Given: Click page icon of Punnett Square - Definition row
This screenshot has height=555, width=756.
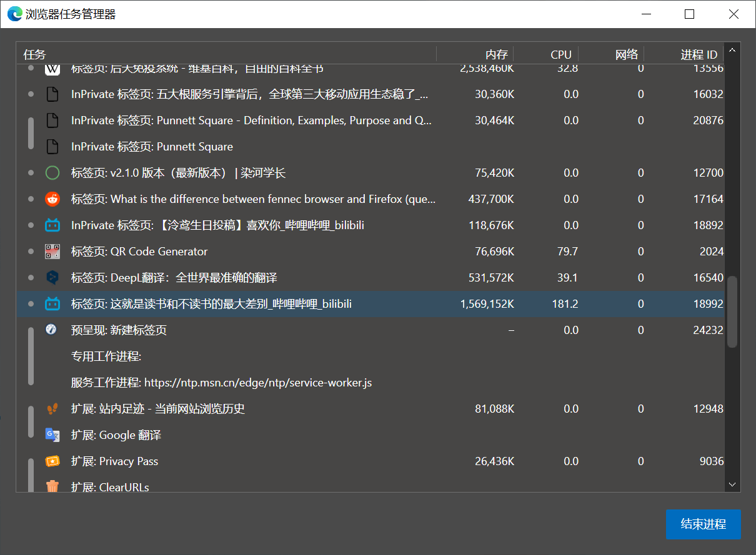Looking at the screenshot, I should [x=52, y=120].
